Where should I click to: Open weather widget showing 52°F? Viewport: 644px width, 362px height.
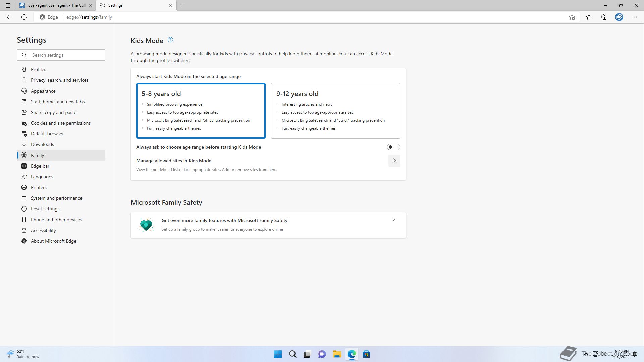(x=23, y=354)
